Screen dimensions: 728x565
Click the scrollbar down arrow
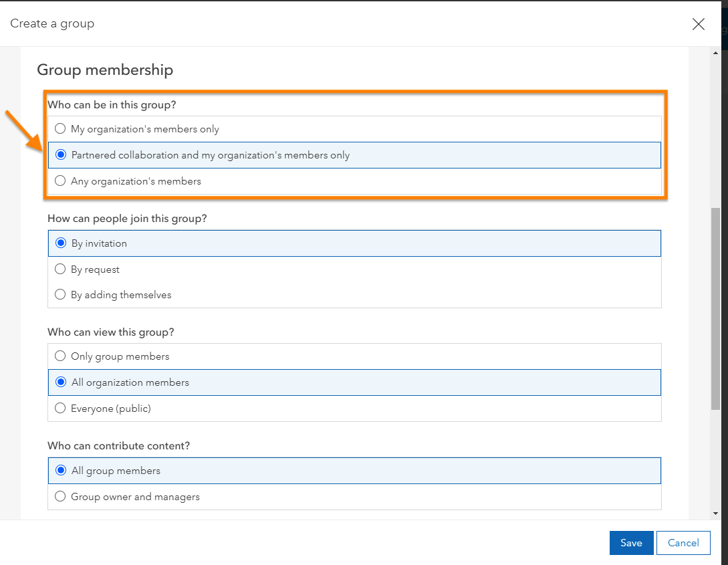coord(716,514)
